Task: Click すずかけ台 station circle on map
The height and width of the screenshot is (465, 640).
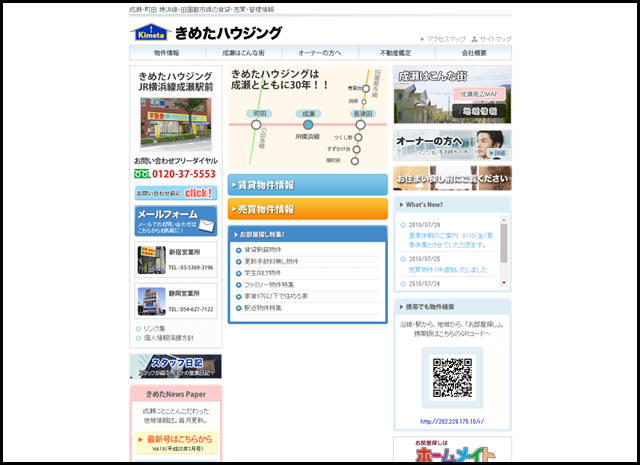Action: coord(356,149)
